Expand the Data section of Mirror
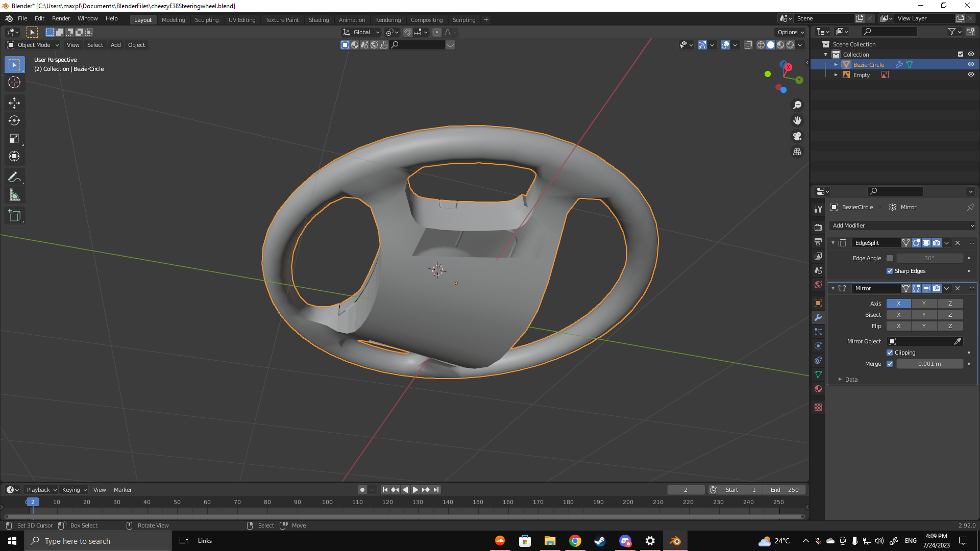Image resolution: width=980 pixels, height=551 pixels. pyautogui.click(x=851, y=380)
